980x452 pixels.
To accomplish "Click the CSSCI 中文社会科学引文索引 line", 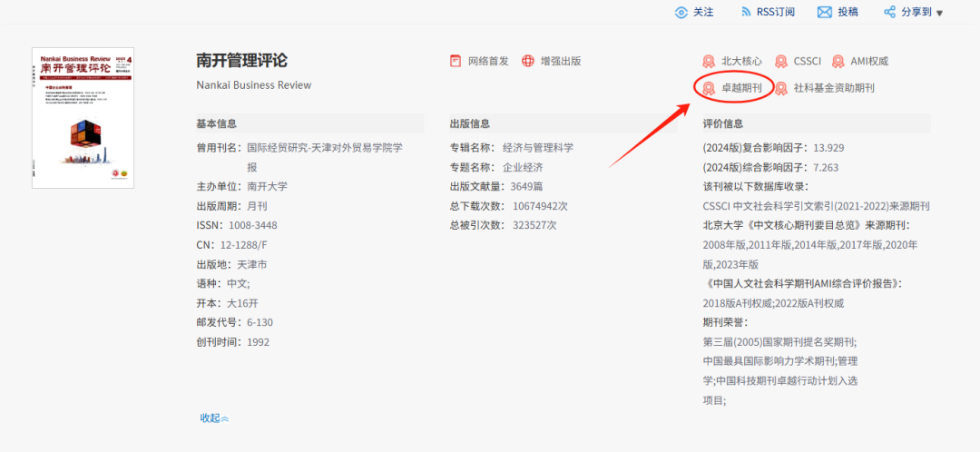I will [x=817, y=206].
